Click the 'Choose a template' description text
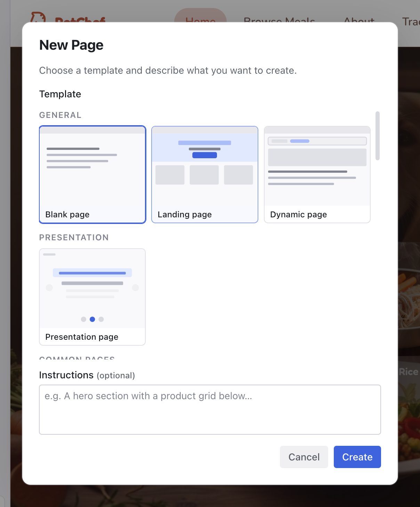The width and height of the screenshot is (420, 507). pyautogui.click(x=168, y=71)
